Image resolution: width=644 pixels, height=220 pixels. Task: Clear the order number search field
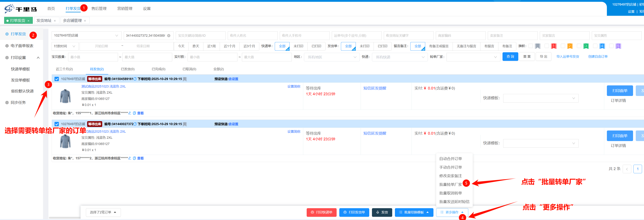pyautogui.click(x=169, y=36)
